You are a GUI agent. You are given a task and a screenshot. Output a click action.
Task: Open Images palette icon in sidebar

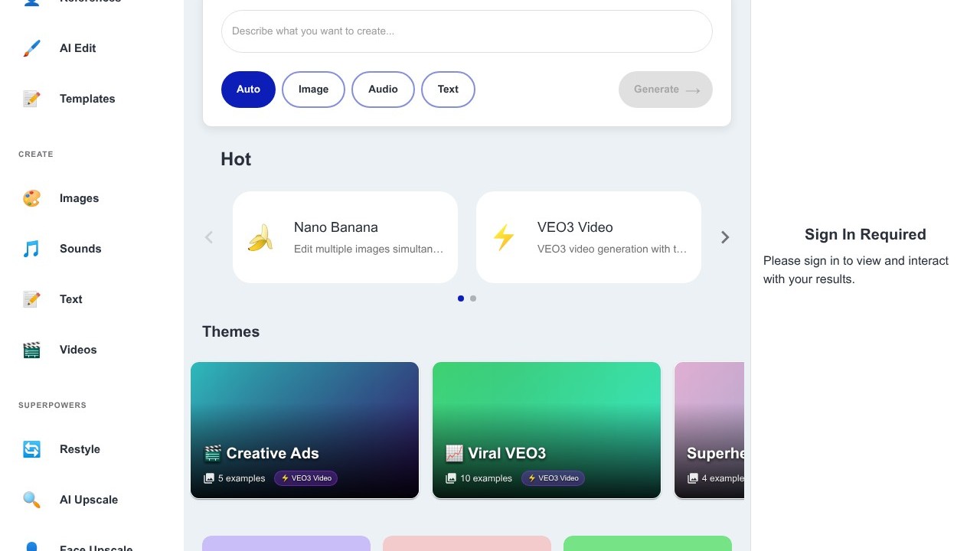click(31, 198)
